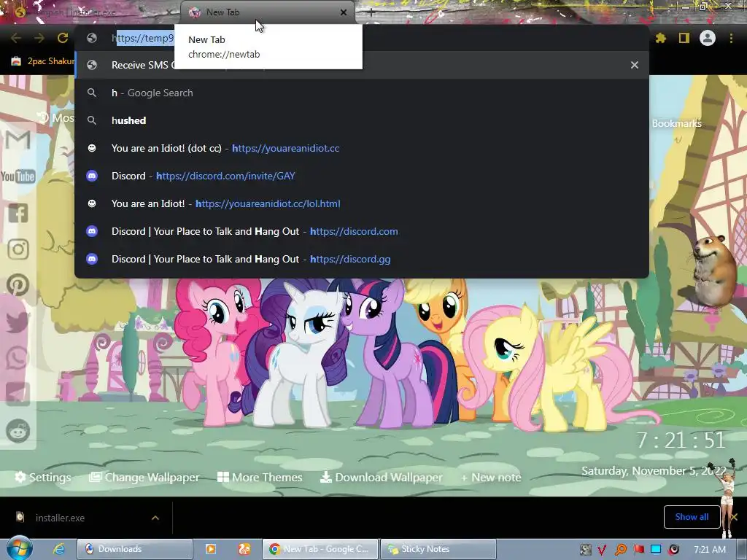Select the Receive SMS suggestion row
The width and height of the screenshot is (747, 560).
362,65
